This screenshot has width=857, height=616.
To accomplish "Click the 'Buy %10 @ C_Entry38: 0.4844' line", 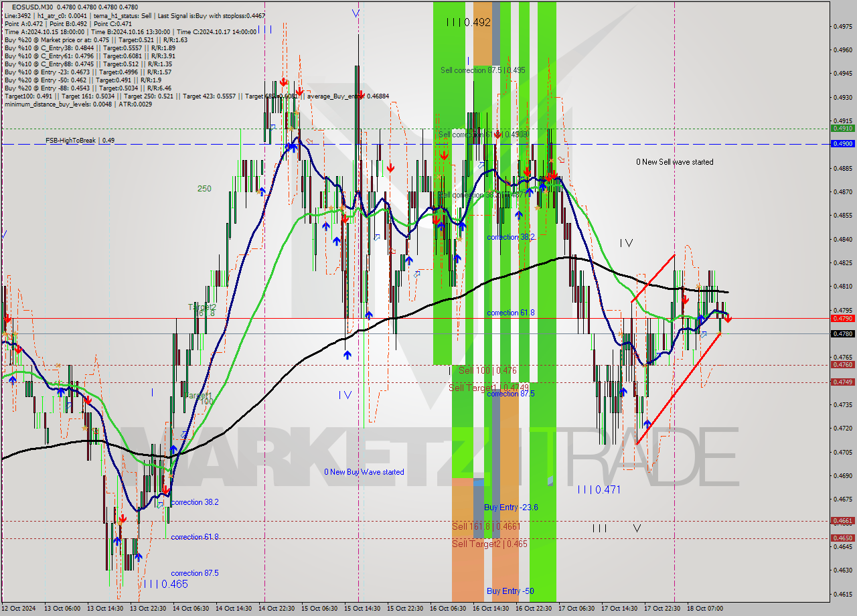I will pyautogui.click(x=90, y=48).
